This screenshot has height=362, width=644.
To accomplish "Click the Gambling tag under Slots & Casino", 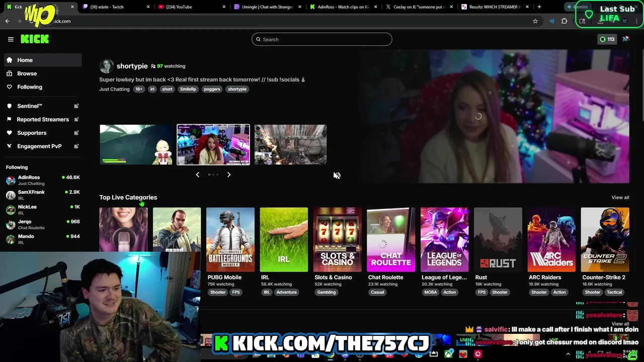I will 327,292.
